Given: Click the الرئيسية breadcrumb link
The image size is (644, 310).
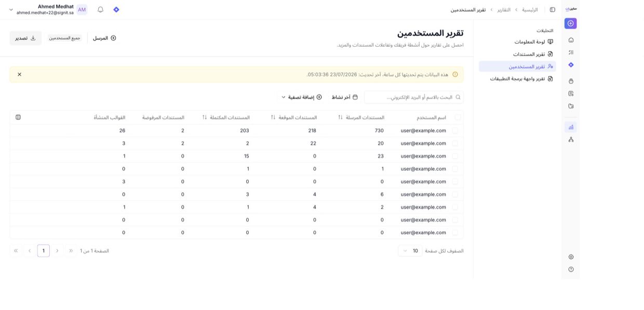Looking at the screenshot, I should coord(530,10).
